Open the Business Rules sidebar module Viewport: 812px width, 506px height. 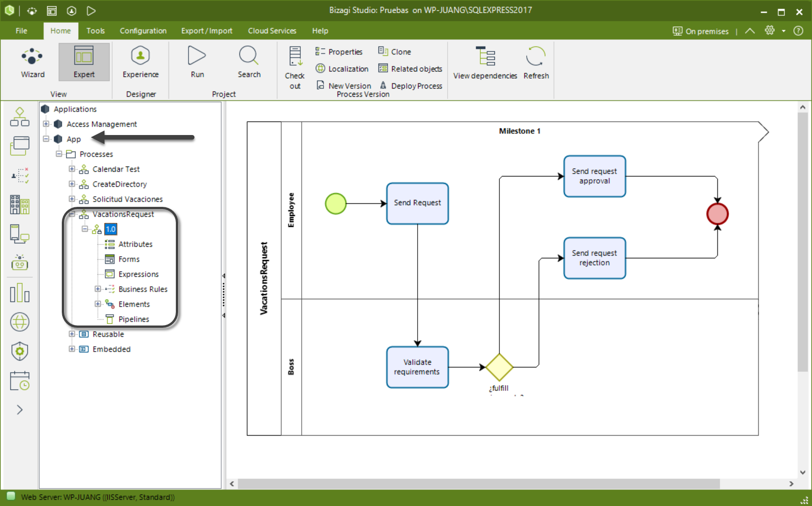point(20,175)
